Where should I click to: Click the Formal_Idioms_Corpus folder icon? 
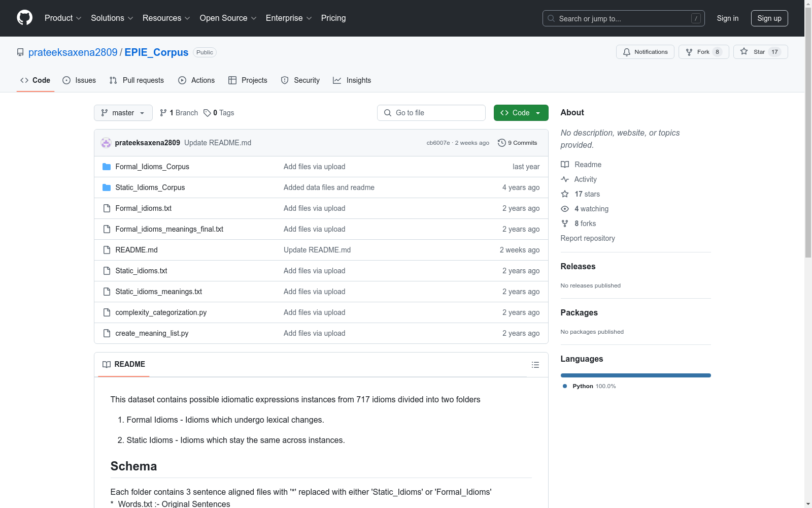click(x=107, y=167)
